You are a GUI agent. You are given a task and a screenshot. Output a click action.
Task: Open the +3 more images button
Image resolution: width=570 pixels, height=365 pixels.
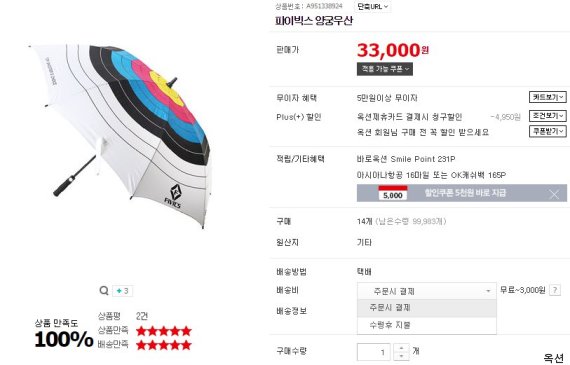click(x=123, y=291)
